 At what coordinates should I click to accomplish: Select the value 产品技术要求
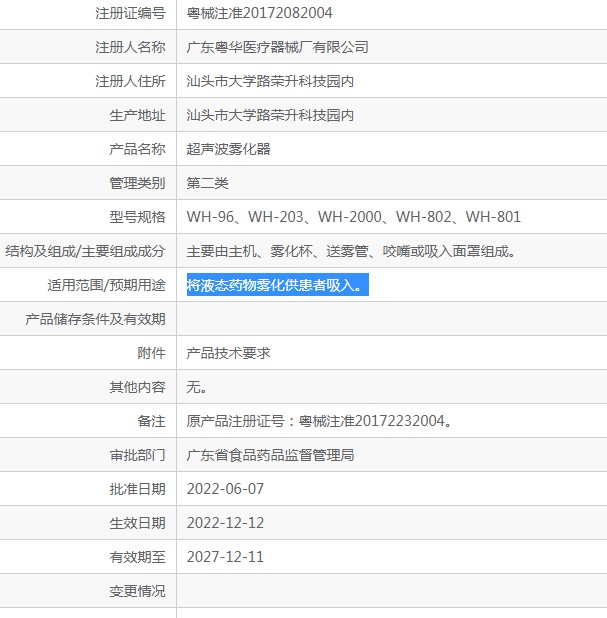(x=229, y=353)
